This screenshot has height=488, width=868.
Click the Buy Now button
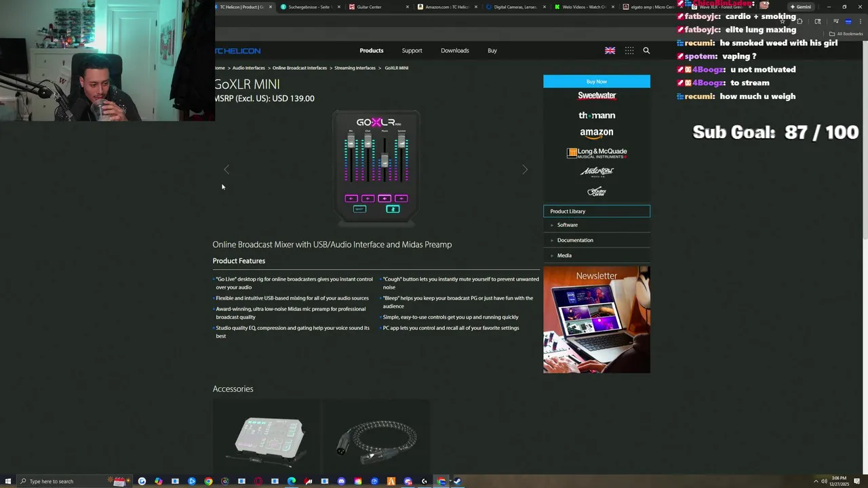(597, 81)
